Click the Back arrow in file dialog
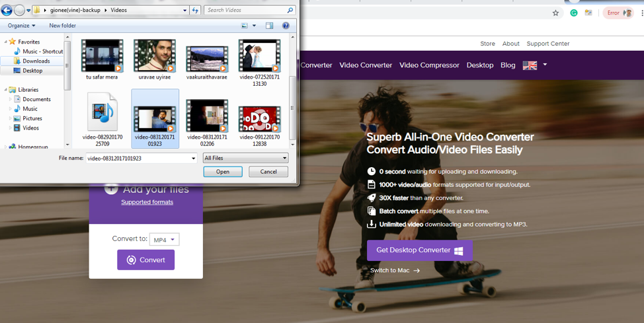The image size is (644, 323). 7,10
